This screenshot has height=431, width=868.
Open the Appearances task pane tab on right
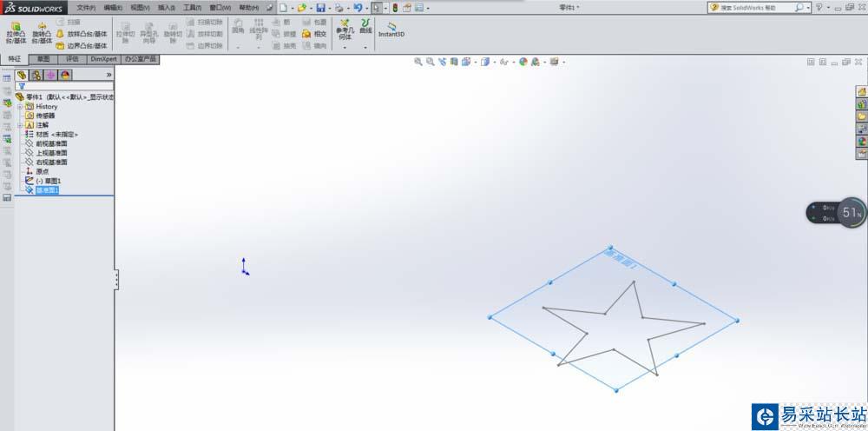point(861,141)
